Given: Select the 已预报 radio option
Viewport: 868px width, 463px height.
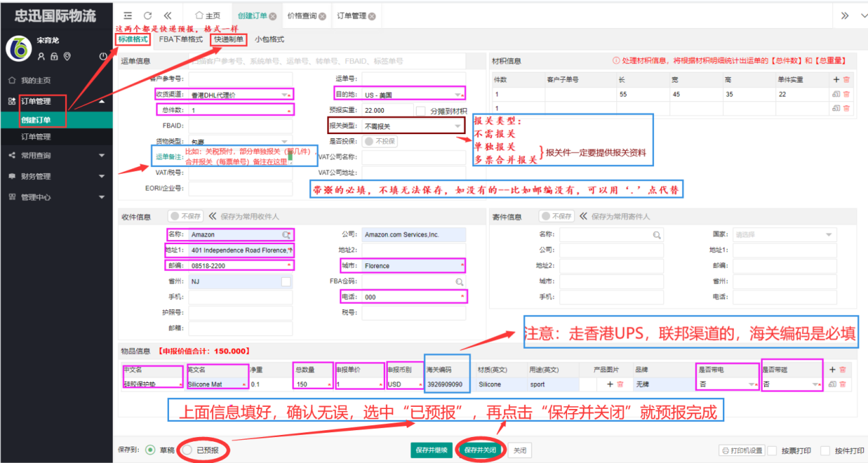Looking at the screenshot, I should pyautogui.click(x=187, y=451).
